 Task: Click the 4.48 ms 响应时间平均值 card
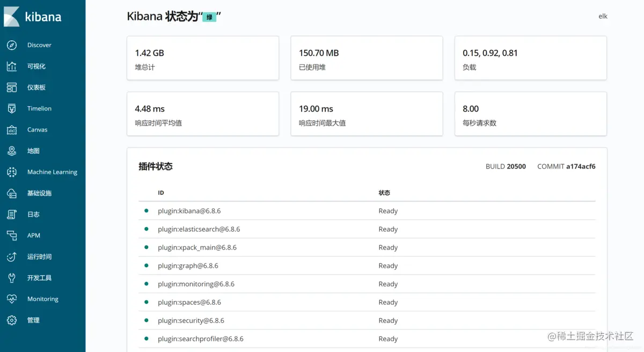coord(203,114)
